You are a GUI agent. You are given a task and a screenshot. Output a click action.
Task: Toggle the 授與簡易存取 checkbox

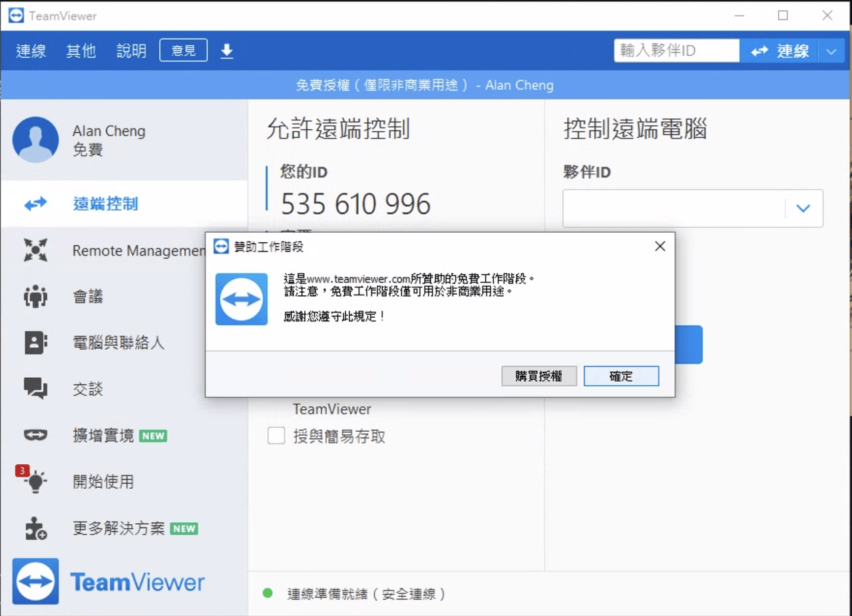276,436
